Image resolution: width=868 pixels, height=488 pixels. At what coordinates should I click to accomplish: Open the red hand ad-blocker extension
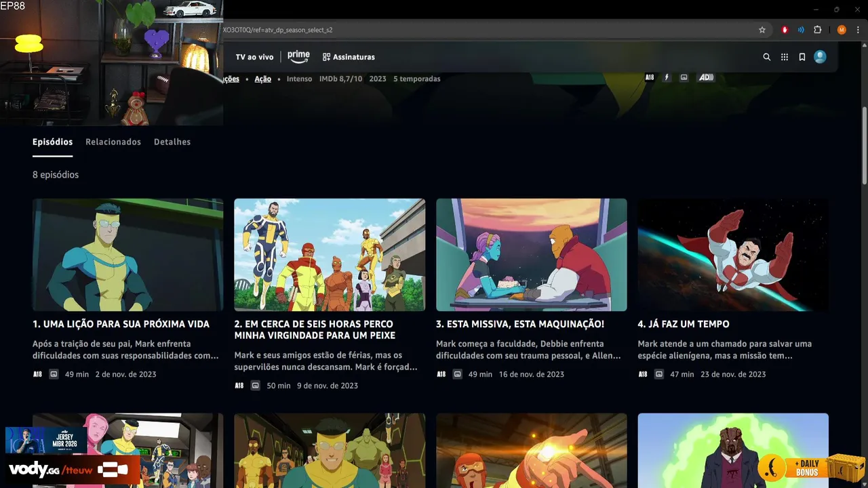pos(785,30)
